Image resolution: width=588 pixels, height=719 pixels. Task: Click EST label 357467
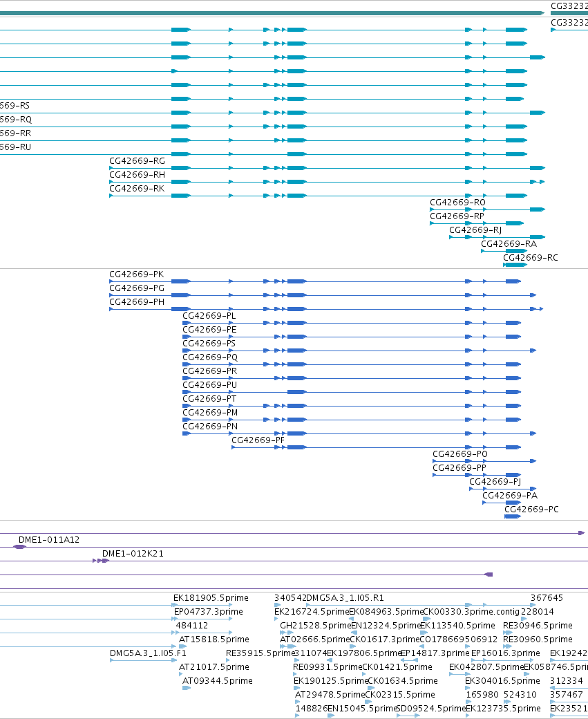pos(567,694)
